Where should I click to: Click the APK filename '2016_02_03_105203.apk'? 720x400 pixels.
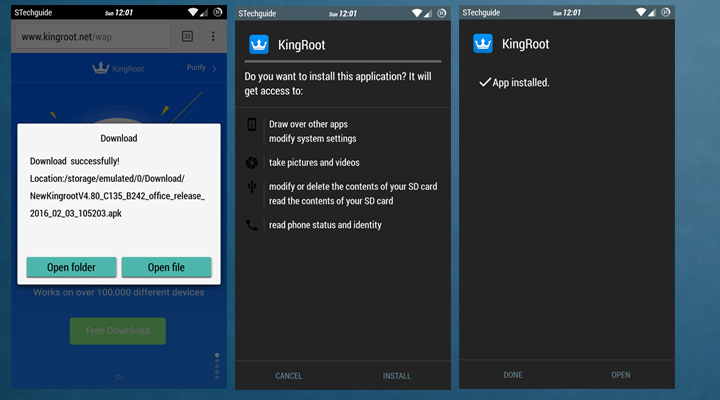(76, 214)
